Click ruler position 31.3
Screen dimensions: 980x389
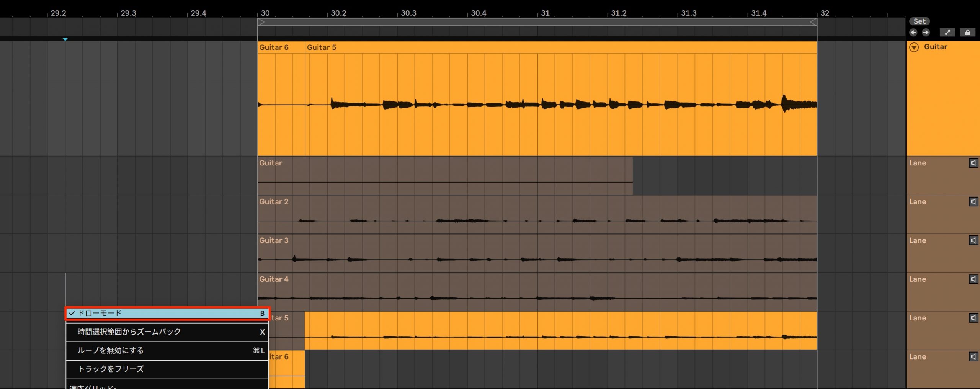689,13
